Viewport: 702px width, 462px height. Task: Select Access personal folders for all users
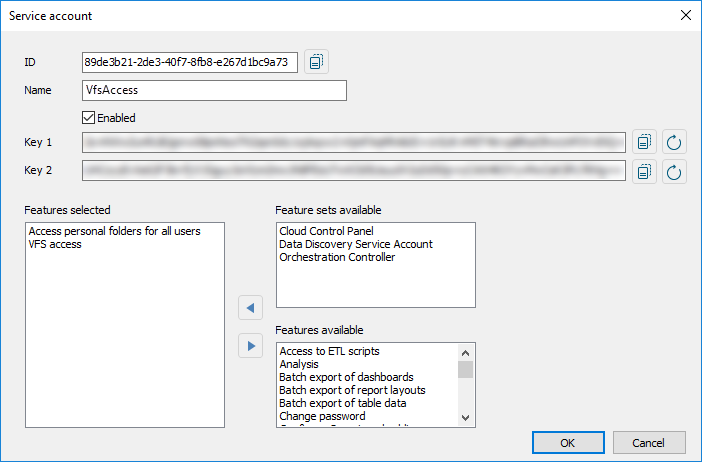[115, 231]
